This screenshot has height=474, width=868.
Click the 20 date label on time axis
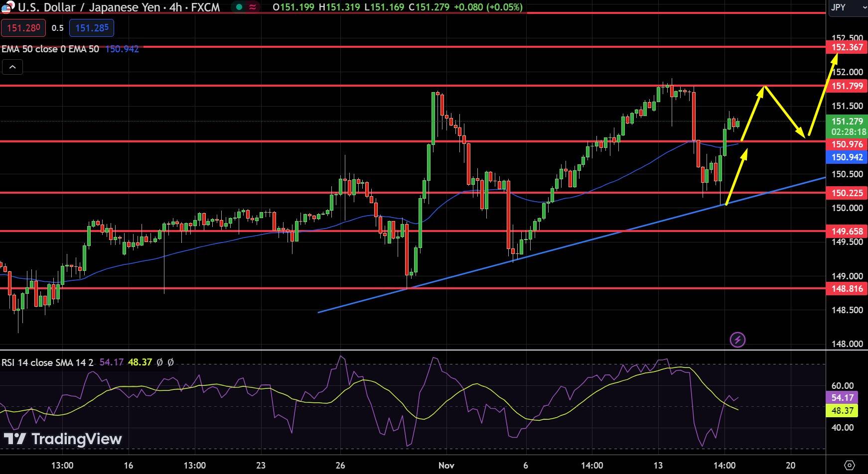(790, 466)
